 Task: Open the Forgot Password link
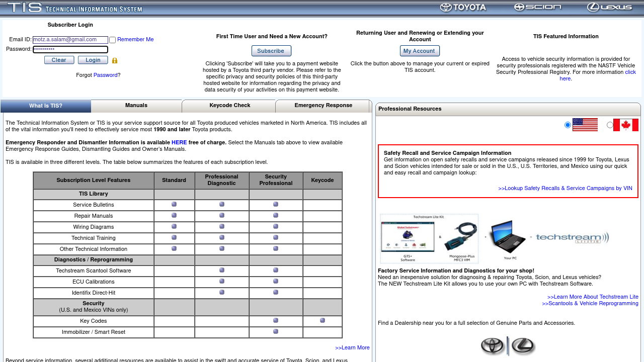tap(105, 75)
